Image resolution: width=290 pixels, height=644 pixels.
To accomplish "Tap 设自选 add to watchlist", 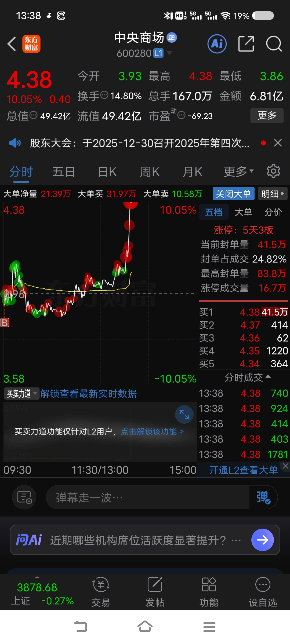I will [263, 592].
